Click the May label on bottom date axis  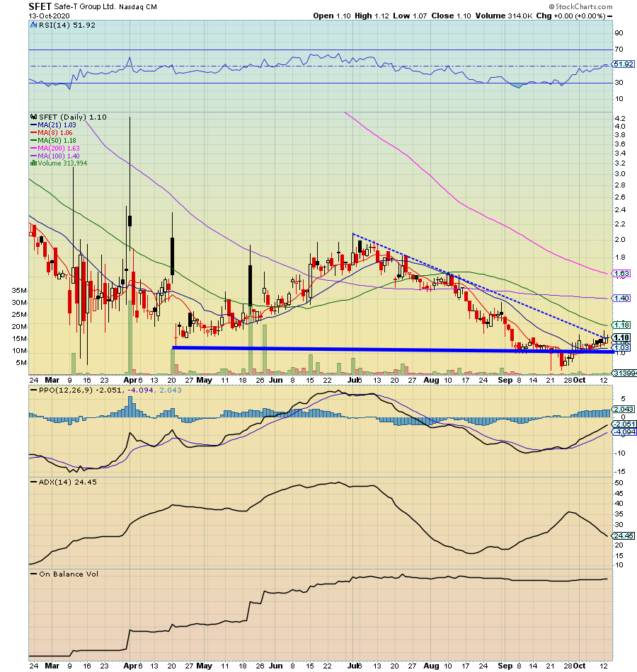click(204, 666)
